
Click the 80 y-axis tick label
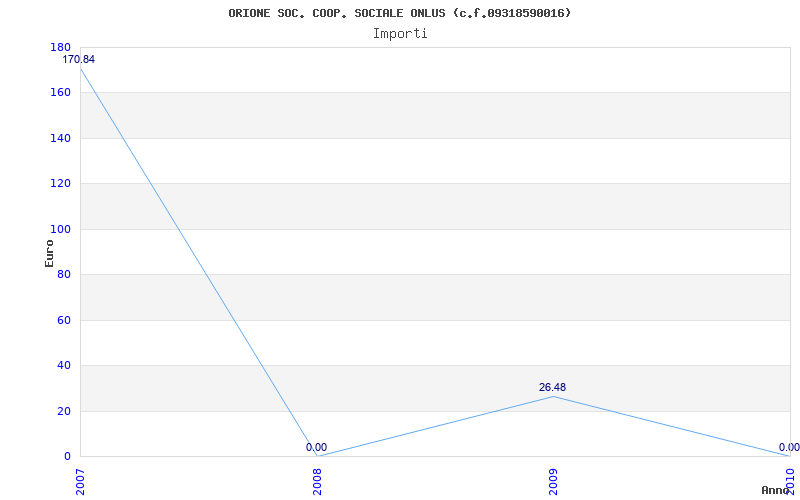tap(63, 274)
